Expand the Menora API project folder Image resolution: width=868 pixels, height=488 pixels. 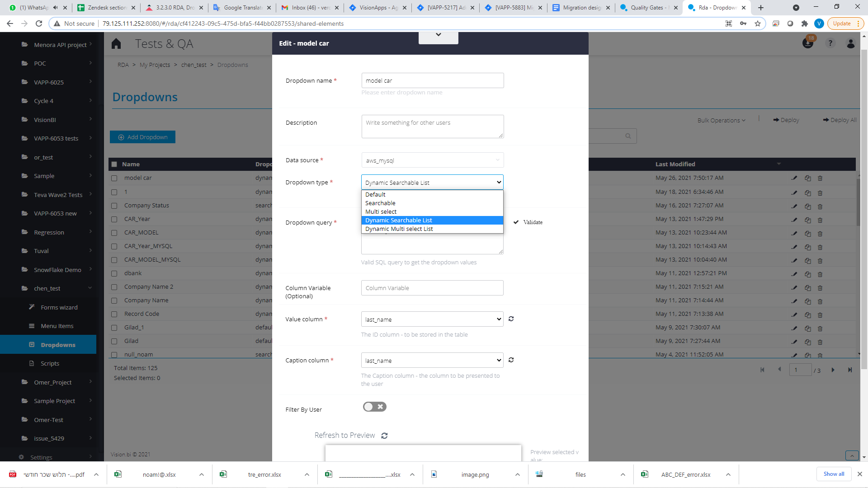coord(90,44)
